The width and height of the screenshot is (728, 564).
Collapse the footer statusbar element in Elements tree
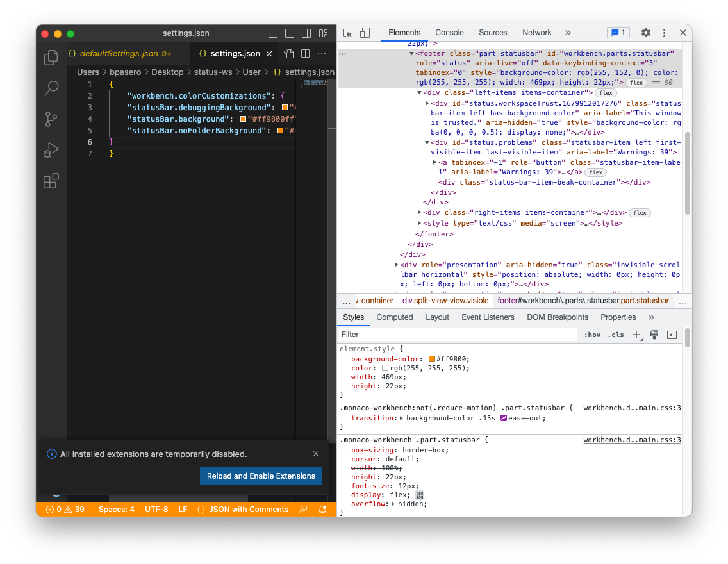(x=411, y=53)
